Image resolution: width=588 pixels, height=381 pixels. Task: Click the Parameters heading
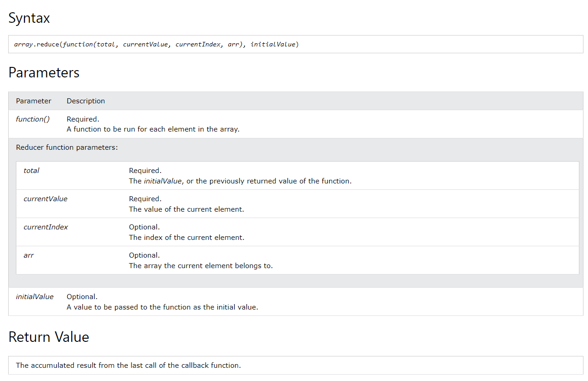(x=44, y=73)
